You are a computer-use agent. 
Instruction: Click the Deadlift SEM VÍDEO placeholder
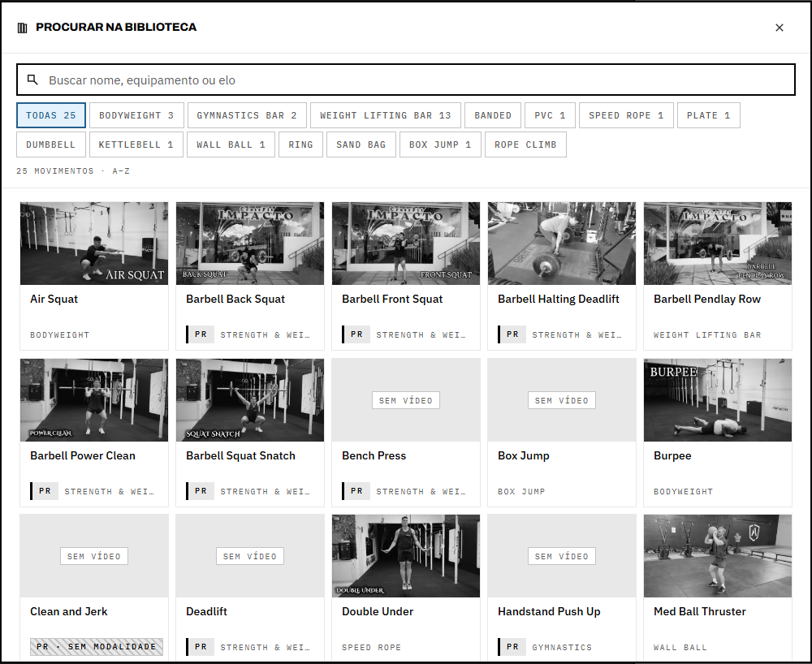[x=250, y=556]
